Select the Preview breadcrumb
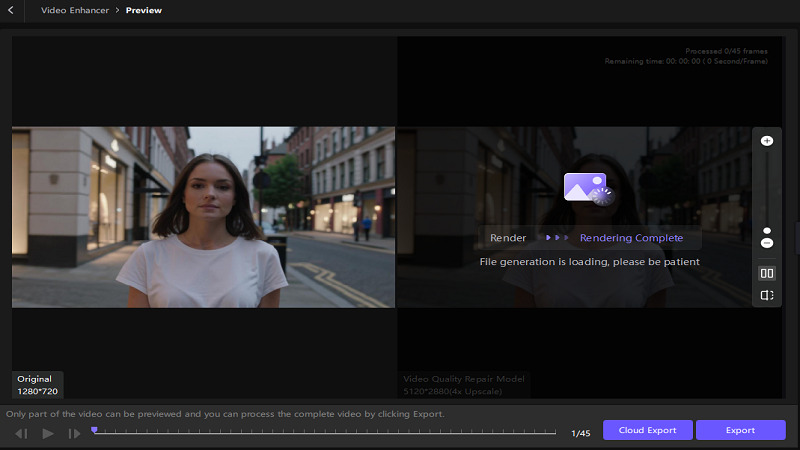Viewport: 800px width, 450px height. (144, 10)
